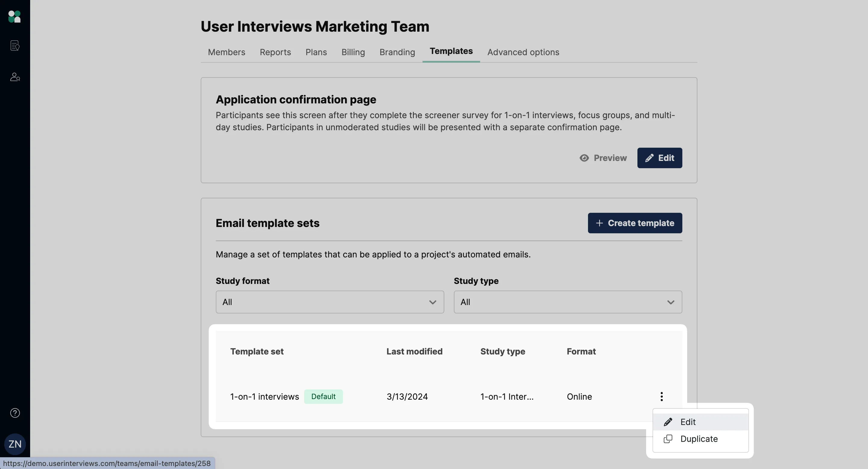Switch to the Members tab

point(226,52)
